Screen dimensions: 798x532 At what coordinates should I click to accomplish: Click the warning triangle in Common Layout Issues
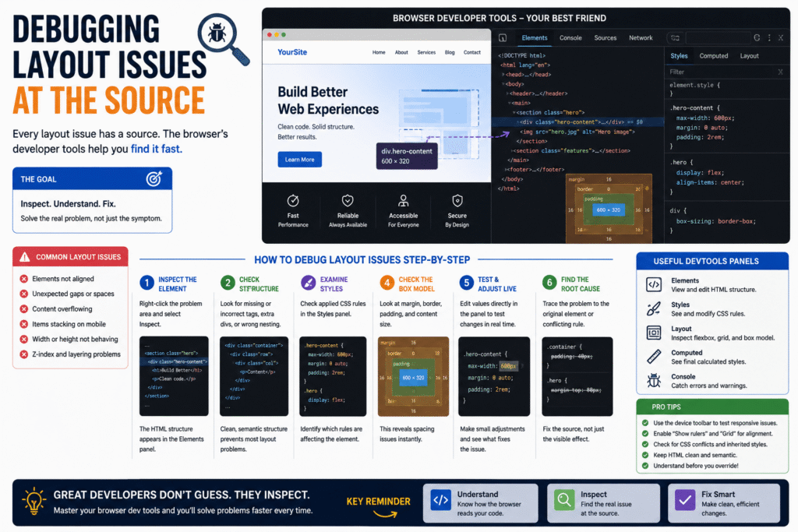(x=24, y=257)
